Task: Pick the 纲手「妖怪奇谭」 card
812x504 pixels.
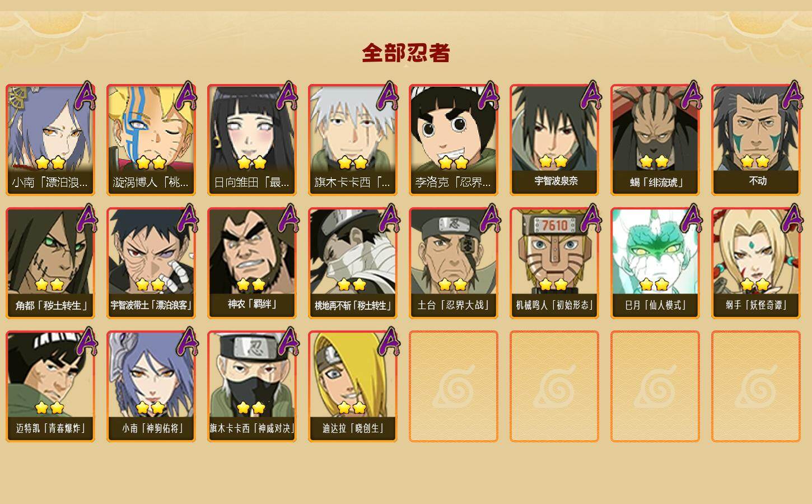Action: [x=756, y=263]
